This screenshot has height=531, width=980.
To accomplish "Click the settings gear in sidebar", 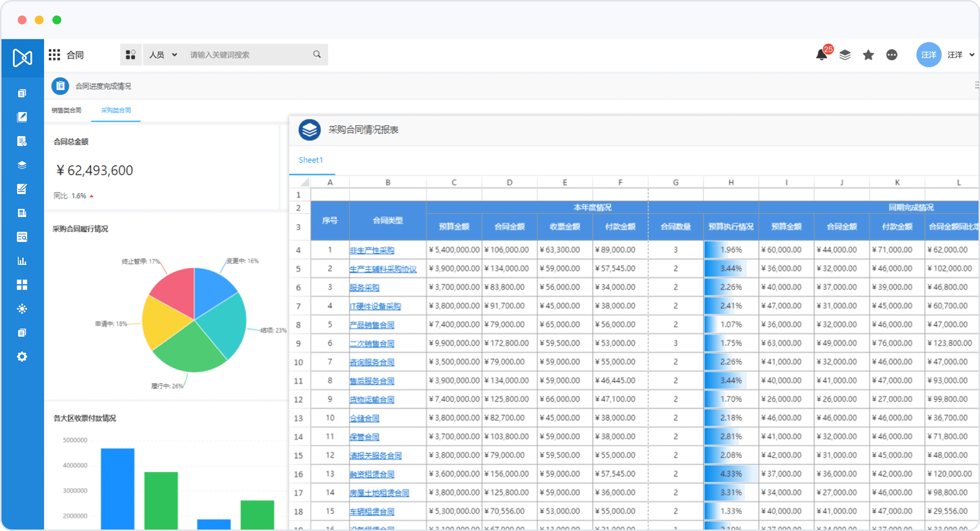I will [x=22, y=357].
